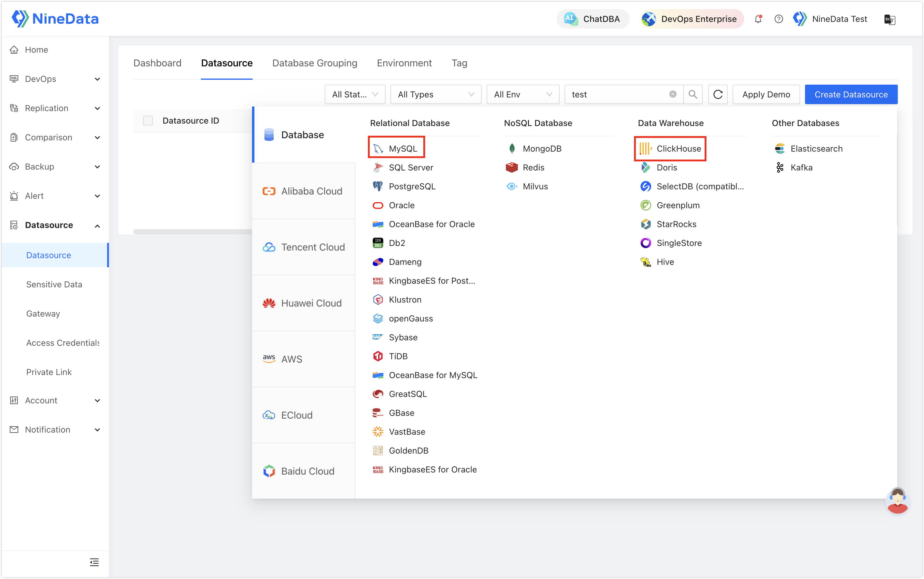Screen dimensions: 924x579
Task: Collapse the Datasource sidebar menu
Action: click(55, 225)
